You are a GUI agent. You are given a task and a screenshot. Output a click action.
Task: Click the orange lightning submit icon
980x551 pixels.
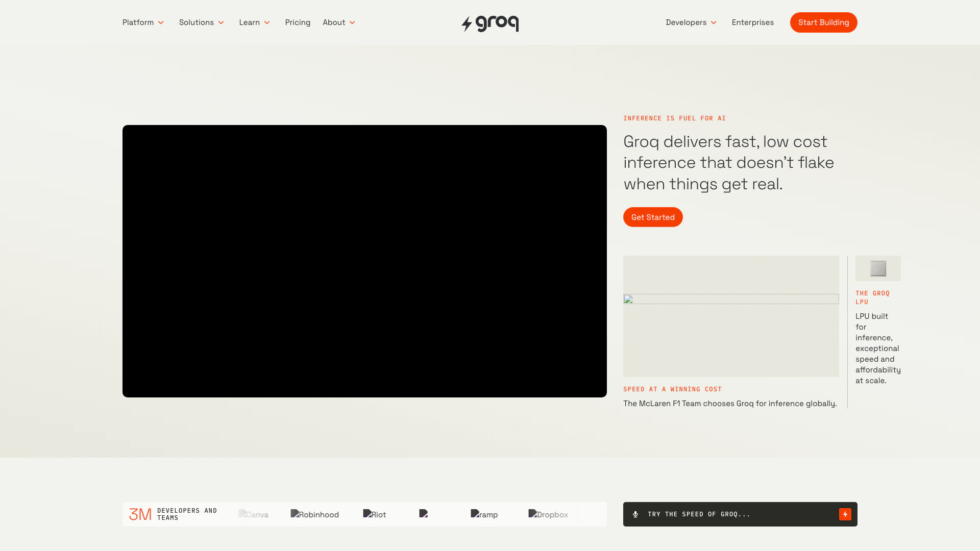click(x=845, y=514)
